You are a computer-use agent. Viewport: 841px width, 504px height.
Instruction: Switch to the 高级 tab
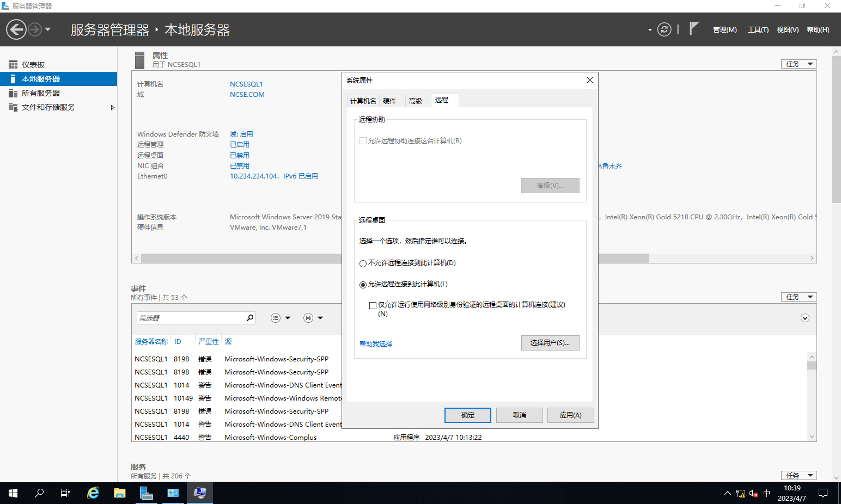point(416,101)
